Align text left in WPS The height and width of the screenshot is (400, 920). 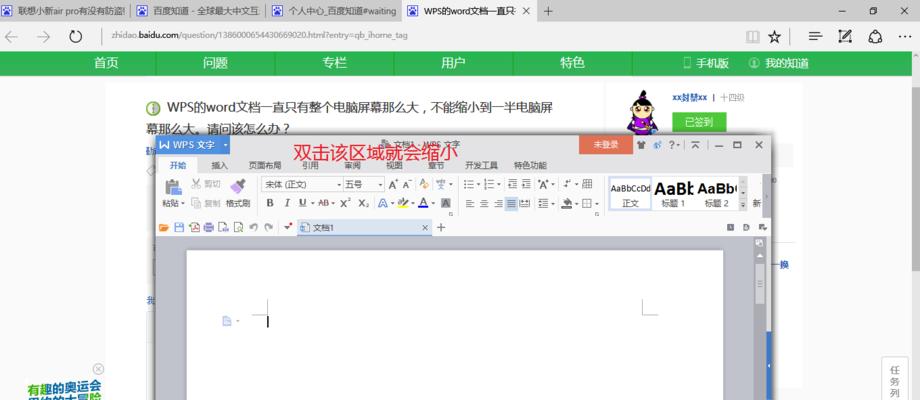point(470,204)
